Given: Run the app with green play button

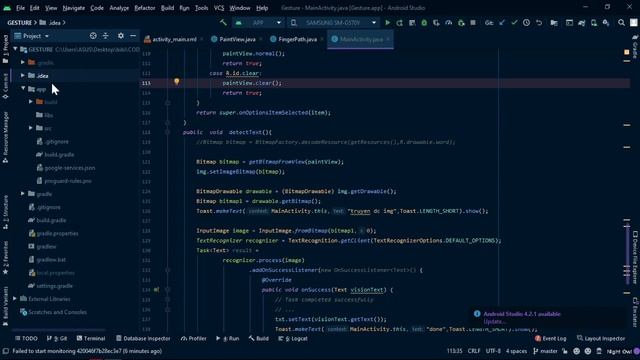Looking at the screenshot, I should tap(387, 23).
